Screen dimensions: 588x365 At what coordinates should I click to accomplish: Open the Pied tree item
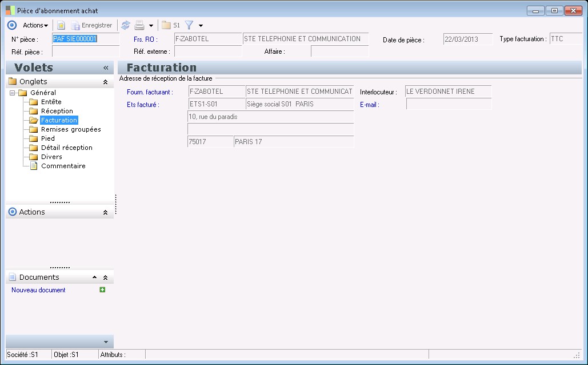click(48, 138)
